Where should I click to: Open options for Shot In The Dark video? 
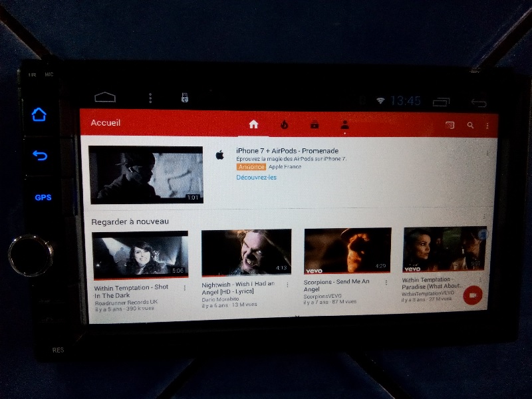coord(185,288)
